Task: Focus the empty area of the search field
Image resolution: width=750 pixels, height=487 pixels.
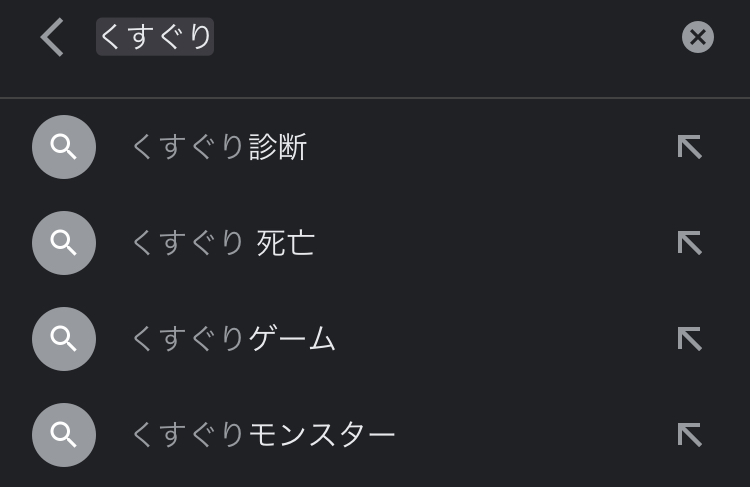Action: pyautogui.click(x=440, y=37)
